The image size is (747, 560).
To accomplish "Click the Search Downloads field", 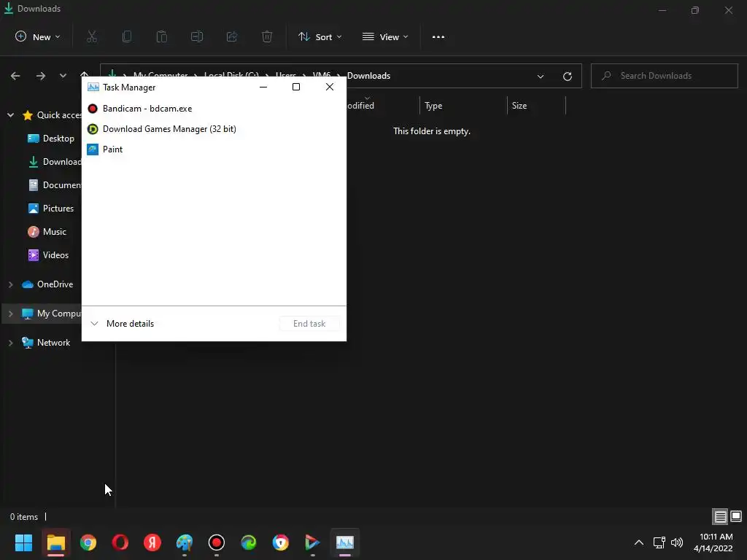I will (x=664, y=76).
